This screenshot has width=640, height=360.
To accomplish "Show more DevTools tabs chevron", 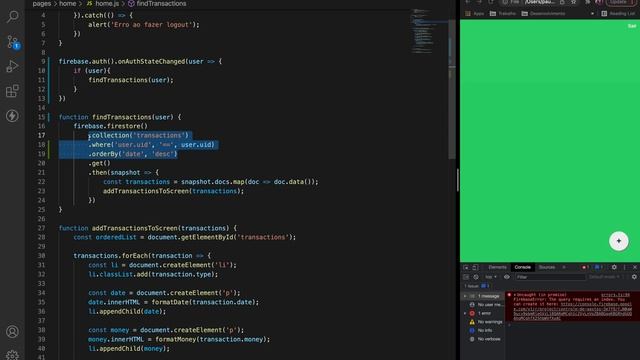I will point(564,267).
